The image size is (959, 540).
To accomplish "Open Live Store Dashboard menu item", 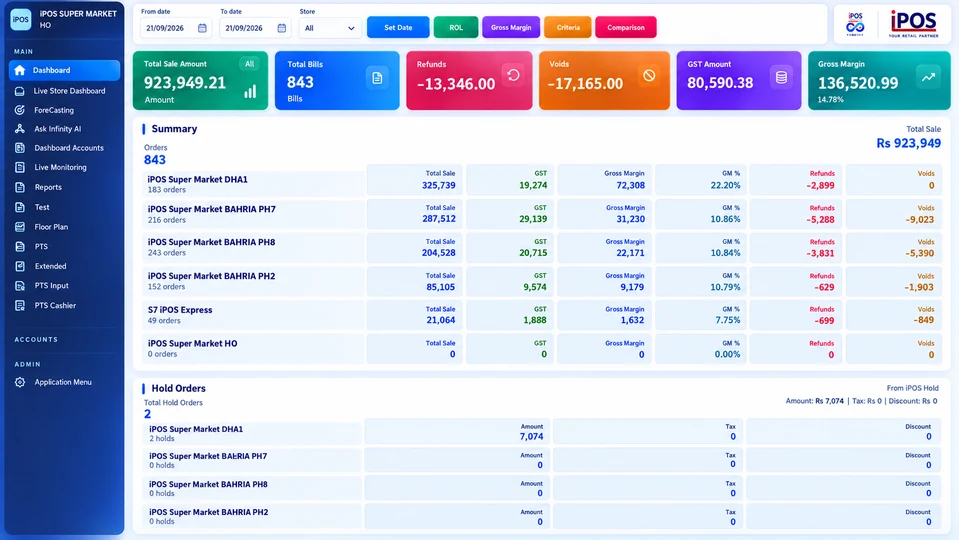I will coord(64,91).
